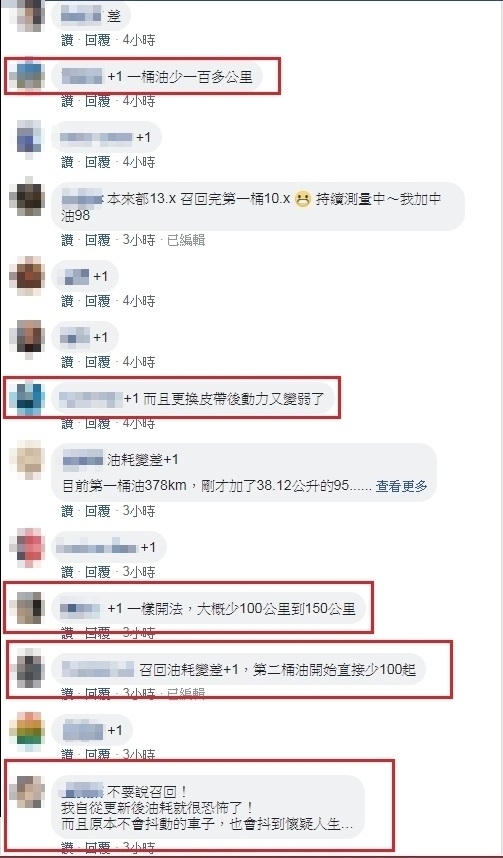Image resolution: width=503 pixels, height=858 pixels.
Task: Click '4小時' timestamp under topmost comment
Action: [138, 40]
